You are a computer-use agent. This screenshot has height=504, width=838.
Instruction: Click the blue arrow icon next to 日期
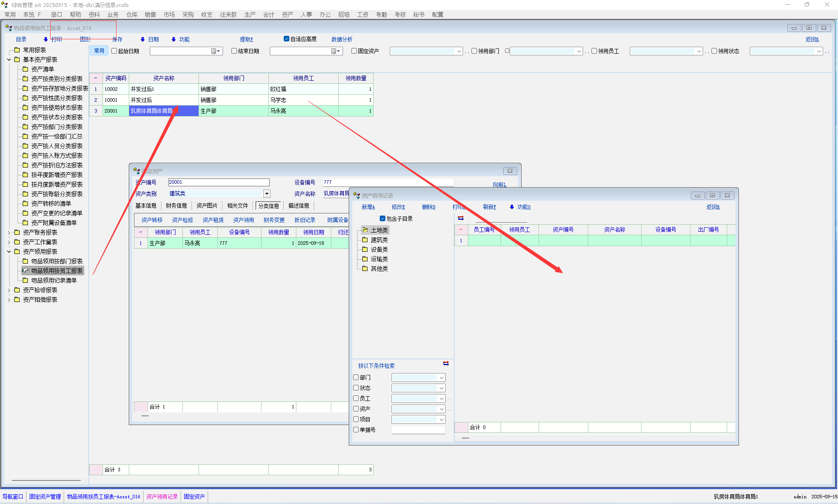pos(142,39)
